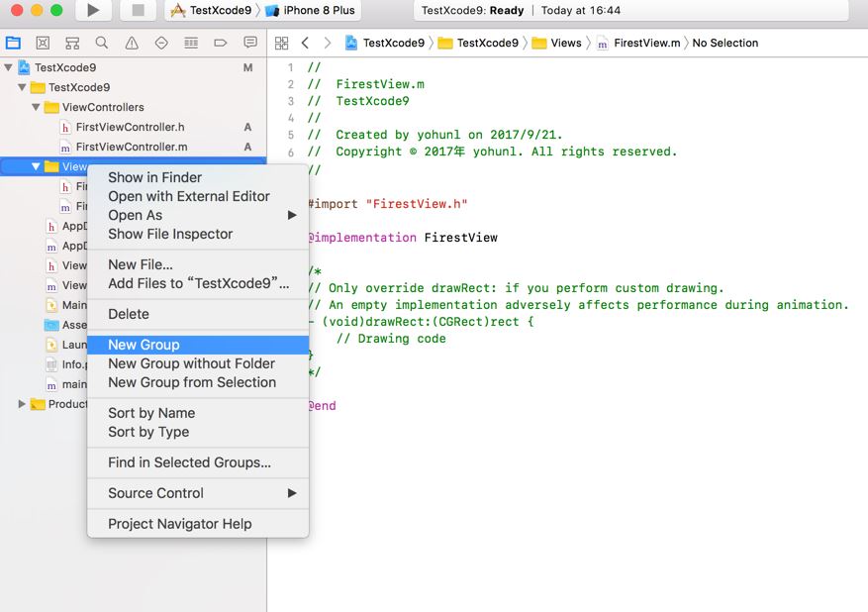This screenshot has height=612, width=868.
Task: Click No Selection in jump bar
Action: pos(725,43)
